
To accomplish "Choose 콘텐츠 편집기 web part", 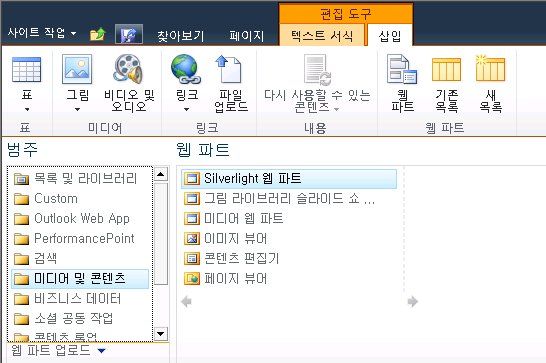I will coord(289,258).
